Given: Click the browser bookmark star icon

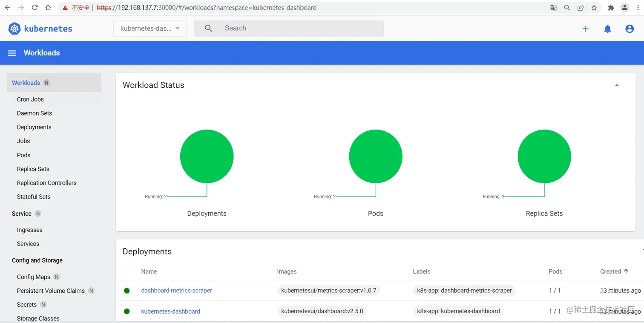Looking at the screenshot, I should coord(594,7).
